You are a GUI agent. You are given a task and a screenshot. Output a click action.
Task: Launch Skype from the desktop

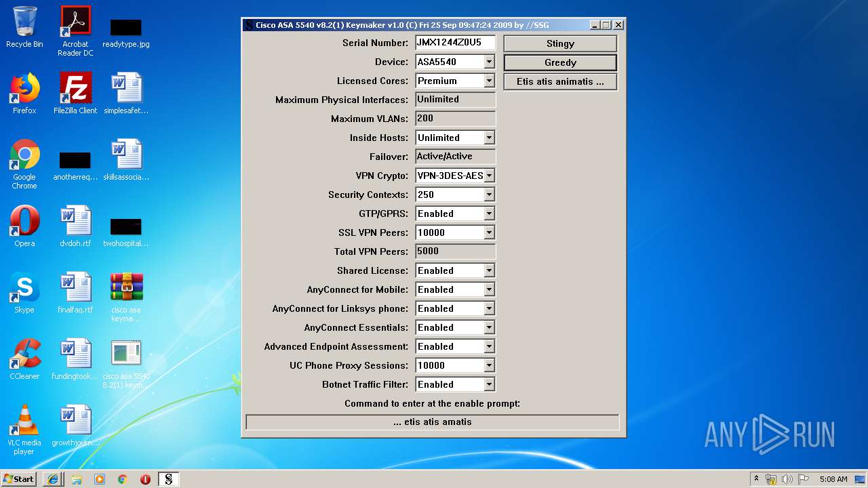(x=24, y=293)
